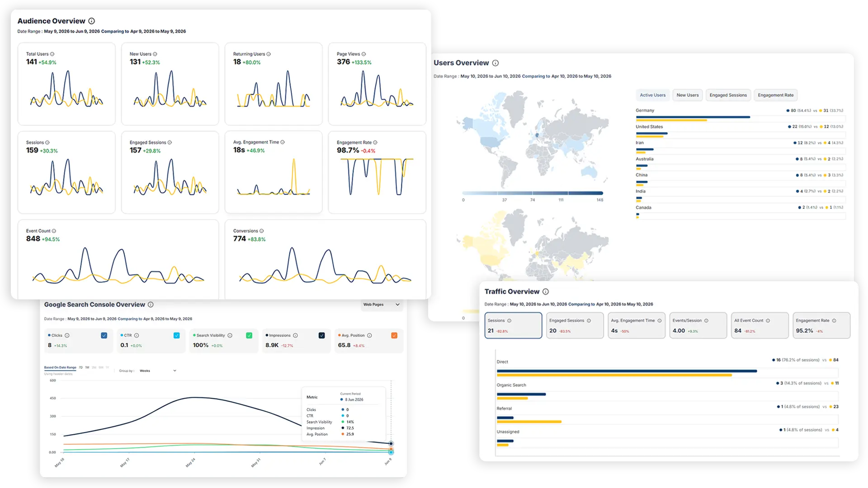Viewport: 868px width, 488px height.
Task: Uncheck the Clicks metric checkbox
Action: tap(104, 335)
